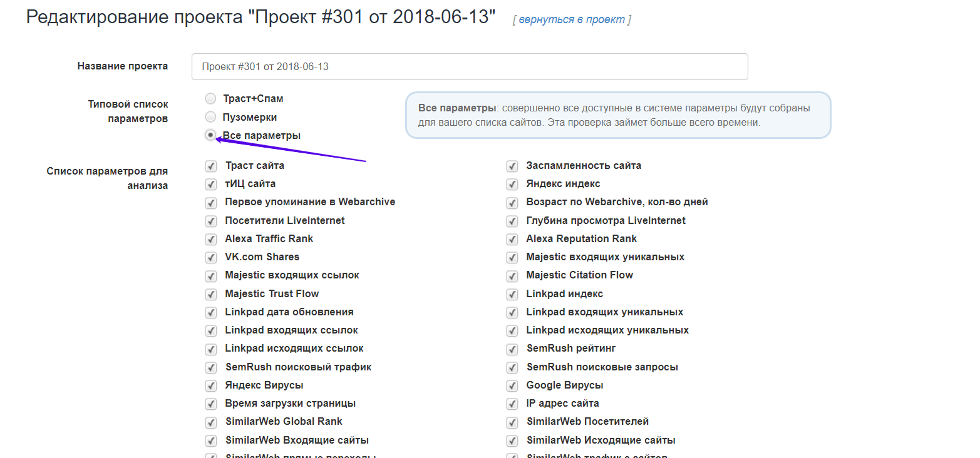Select the Все параметры radio option
The width and height of the screenshot is (980, 458).
[x=211, y=135]
